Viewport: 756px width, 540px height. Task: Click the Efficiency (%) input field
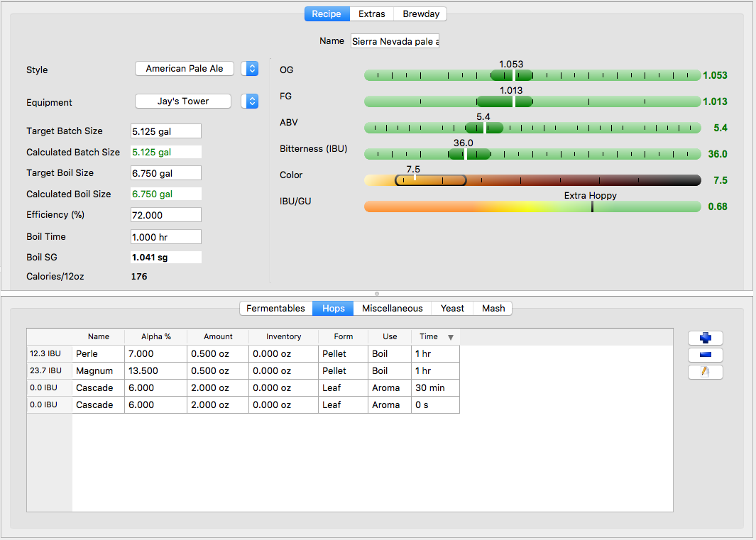pos(166,215)
